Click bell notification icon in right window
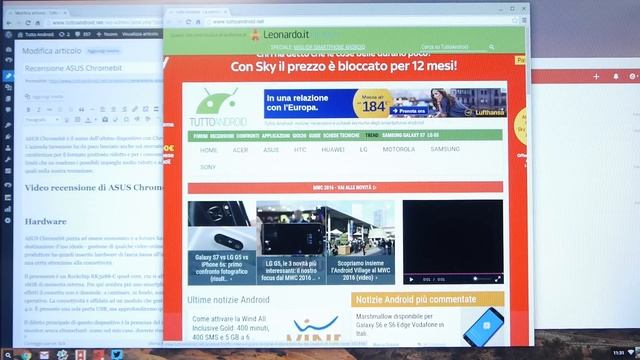The image size is (640, 360). tap(616, 76)
